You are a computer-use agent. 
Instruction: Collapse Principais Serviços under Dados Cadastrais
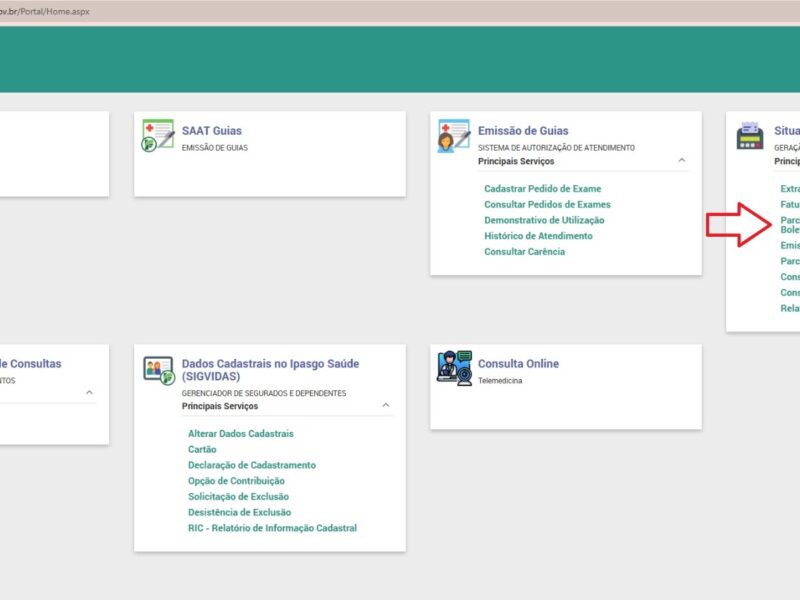(x=386, y=406)
